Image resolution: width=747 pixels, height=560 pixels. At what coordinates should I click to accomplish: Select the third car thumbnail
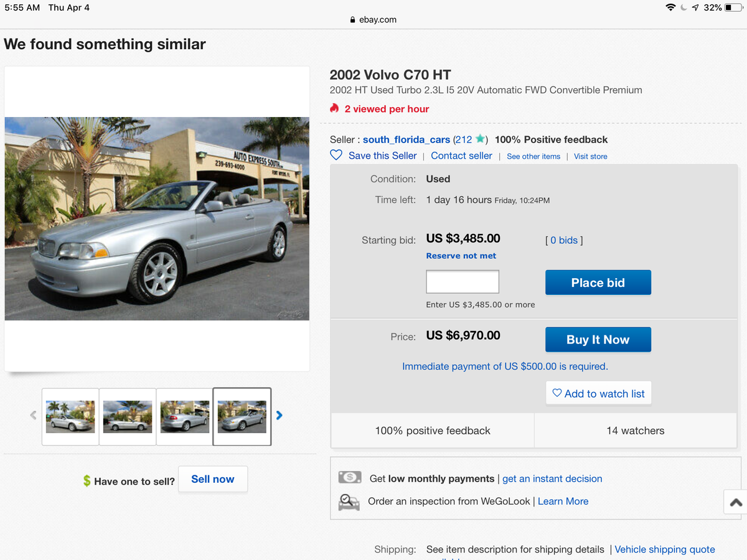click(185, 416)
